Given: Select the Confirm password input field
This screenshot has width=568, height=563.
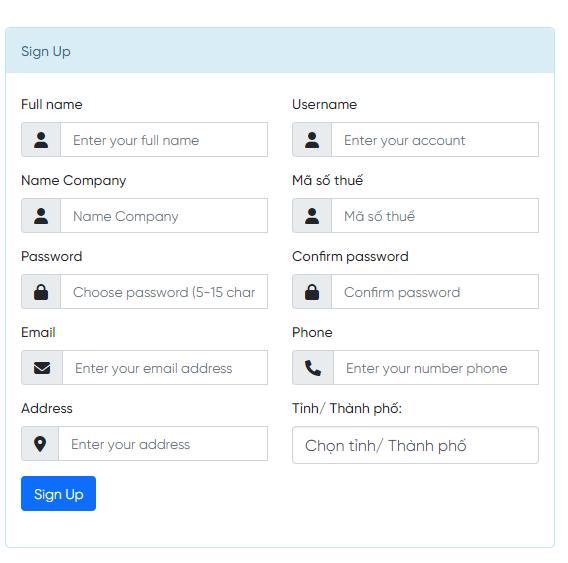Looking at the screenshot, I should point(435,292).
